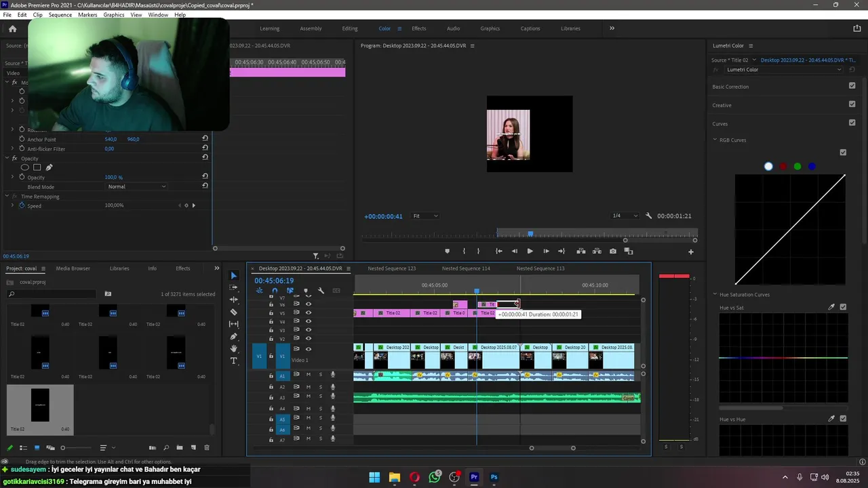Toggle Curves section checkbox

pyautogui.click(x=852, y=123)
